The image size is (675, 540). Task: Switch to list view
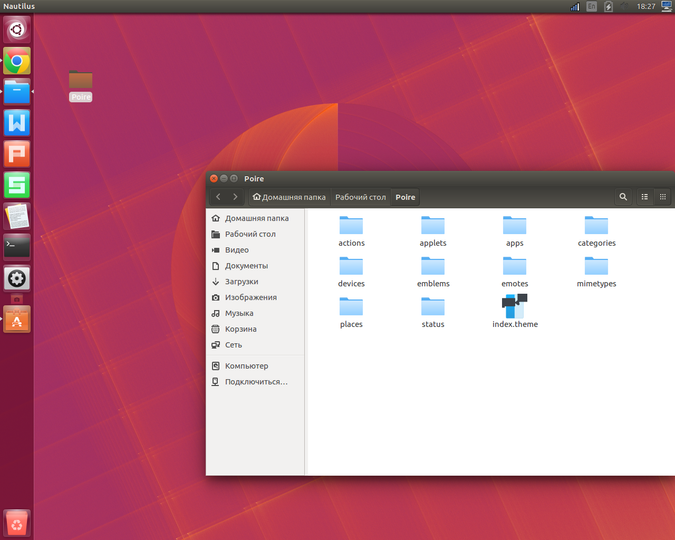pyautogui.click(x=644, y=197)
